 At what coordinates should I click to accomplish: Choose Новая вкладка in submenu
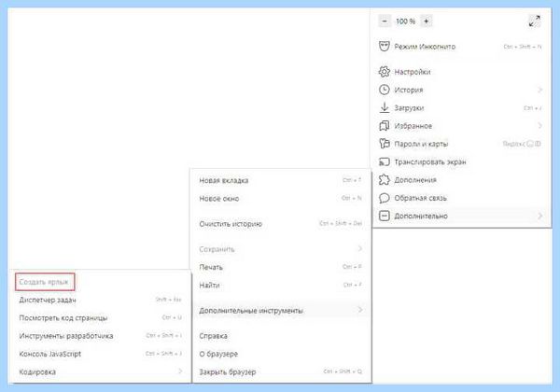point(281,180)
